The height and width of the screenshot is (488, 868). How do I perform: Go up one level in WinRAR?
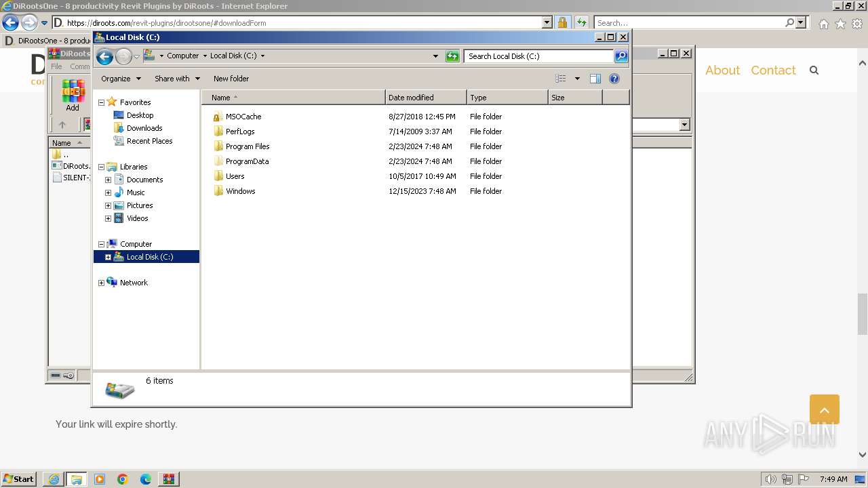62,125
